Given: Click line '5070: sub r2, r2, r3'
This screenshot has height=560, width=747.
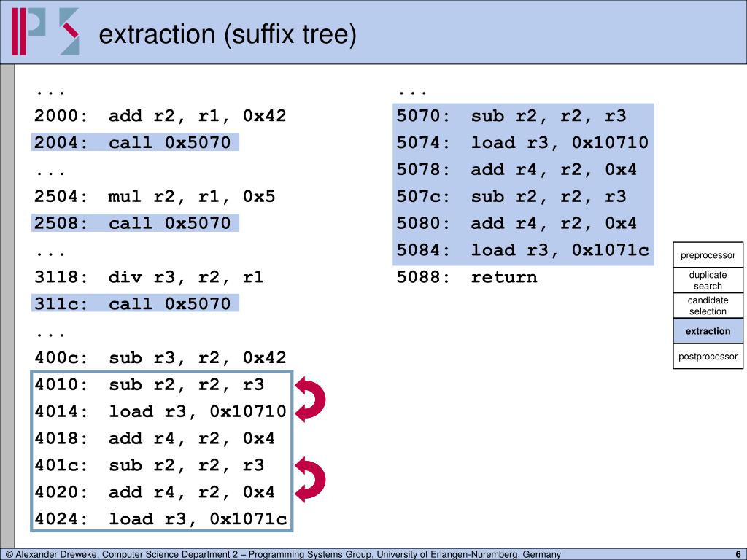Looking at the screenshot, I should click(x=511, y=116).
